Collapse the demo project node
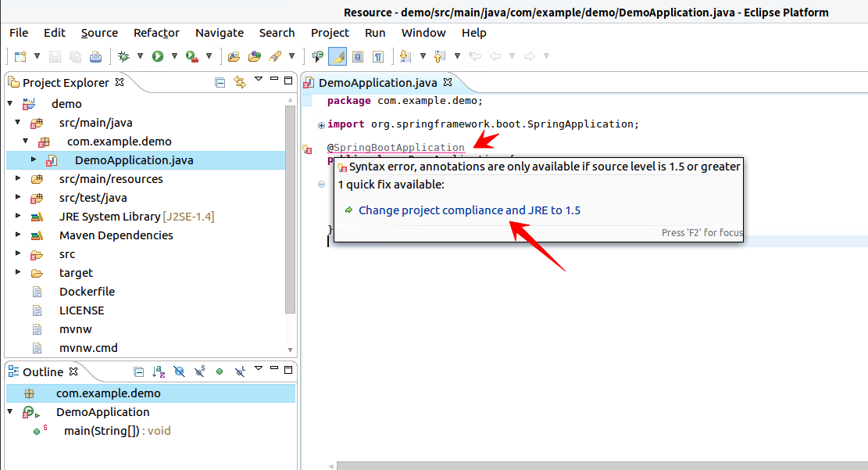 pos(10,103)
